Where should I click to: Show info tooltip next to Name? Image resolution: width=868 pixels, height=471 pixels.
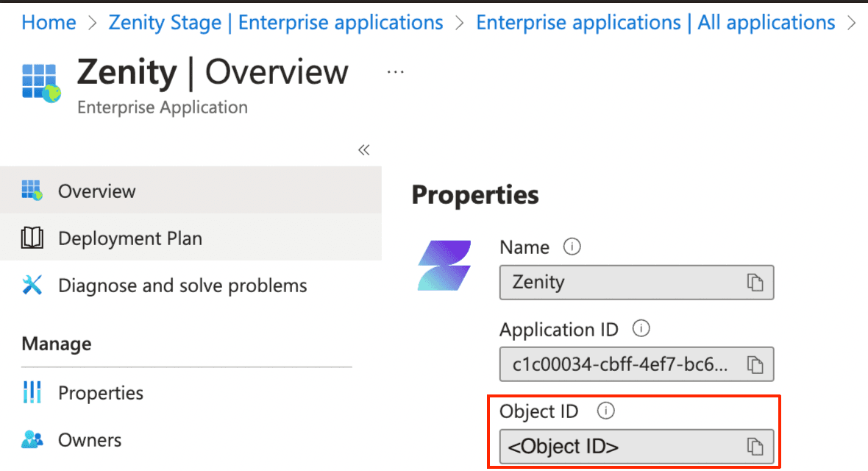(x=572, y=247)
